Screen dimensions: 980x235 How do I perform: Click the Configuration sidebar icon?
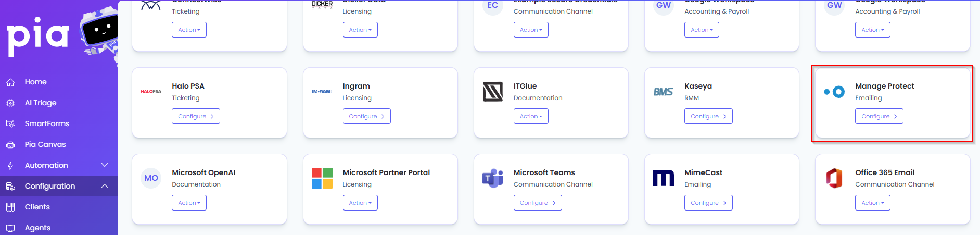(x=10, y=186)
